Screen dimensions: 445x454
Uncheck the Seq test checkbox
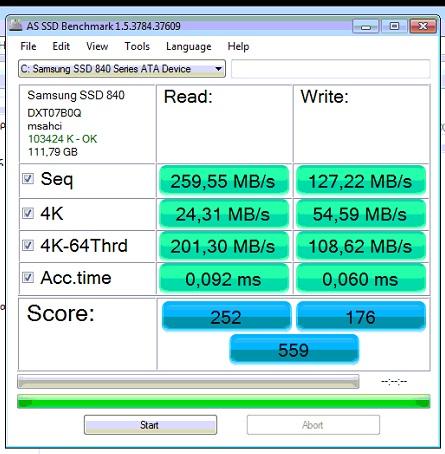point(28,179)
